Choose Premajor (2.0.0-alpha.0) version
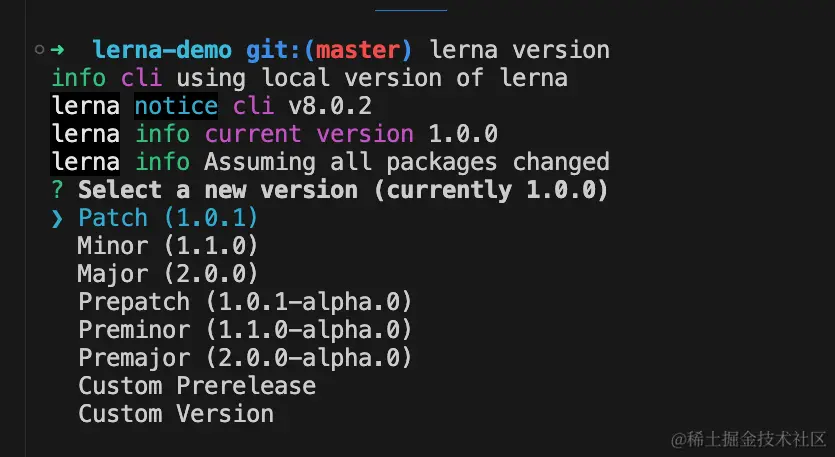This screenshot has width=835, height=457. 245,357
